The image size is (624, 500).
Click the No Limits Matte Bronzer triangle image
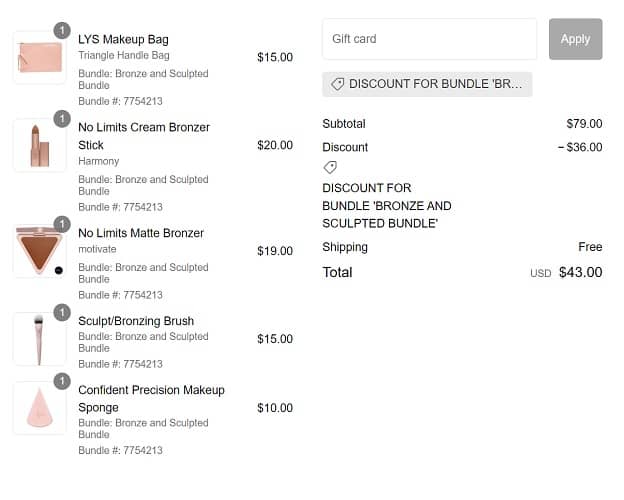(x=40, y=251)
